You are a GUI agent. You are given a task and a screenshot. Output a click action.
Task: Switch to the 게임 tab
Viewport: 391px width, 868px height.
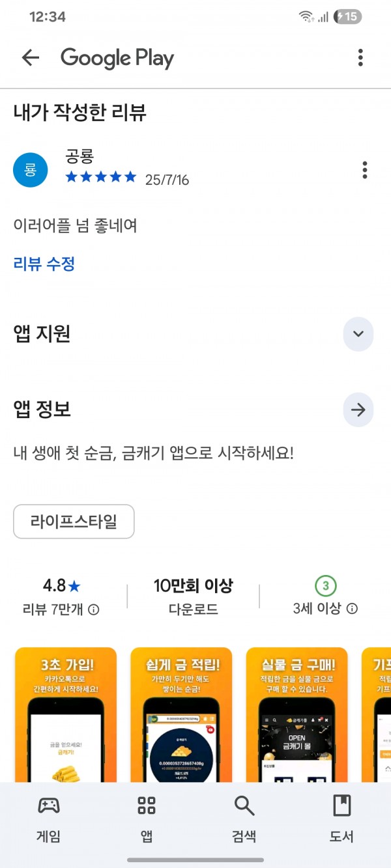coord(49,819)
